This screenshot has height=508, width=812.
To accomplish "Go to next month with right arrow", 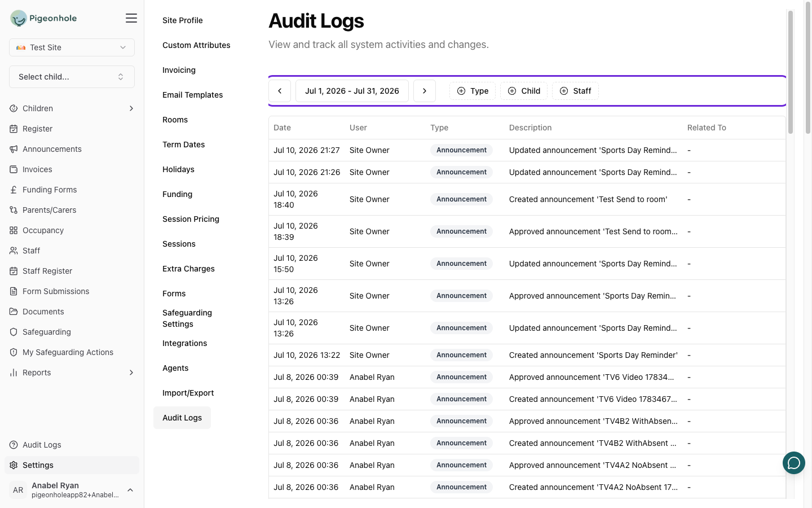I will click(x=425, y=91).
